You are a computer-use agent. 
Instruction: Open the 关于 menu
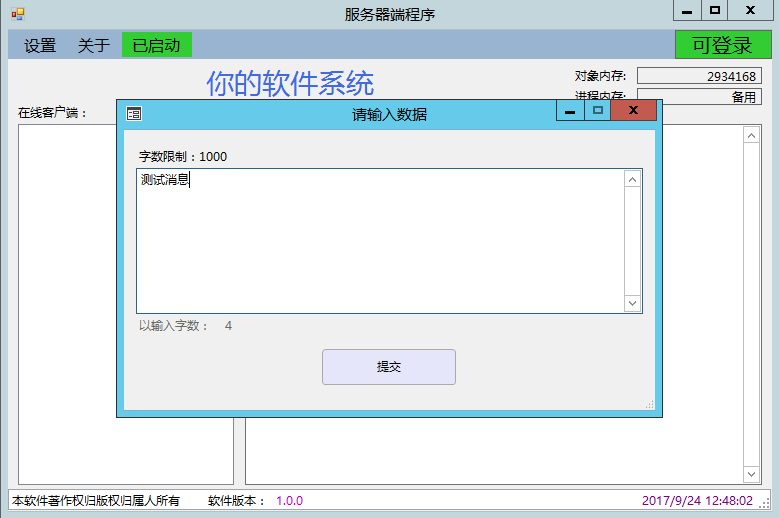pyautogui.click(x=94, y=45)
